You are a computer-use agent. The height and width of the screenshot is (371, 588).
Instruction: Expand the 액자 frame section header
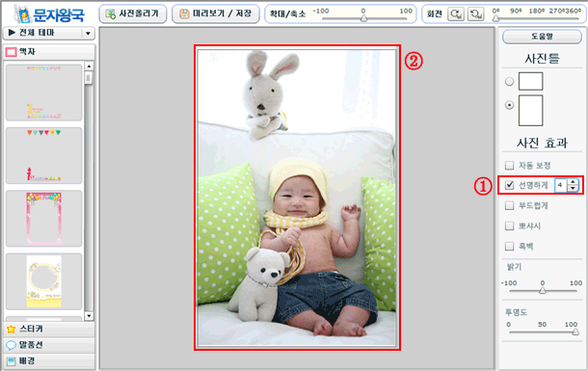49,52
